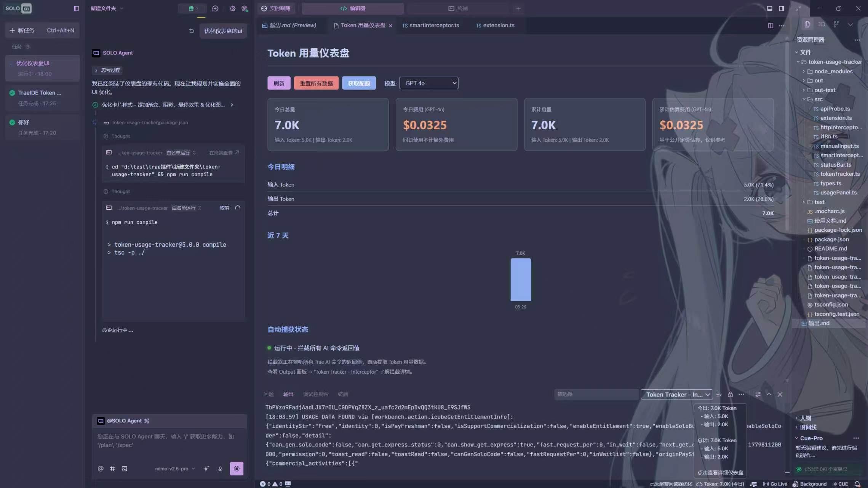868x488 pixels.
Task: Select the 实时跟随 view tab
Action: point(276,8)
